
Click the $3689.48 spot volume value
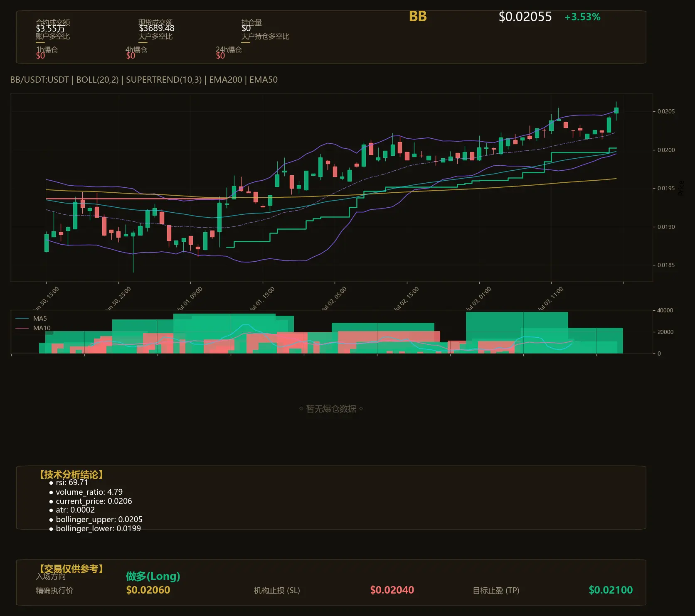[x=157, y=28]
